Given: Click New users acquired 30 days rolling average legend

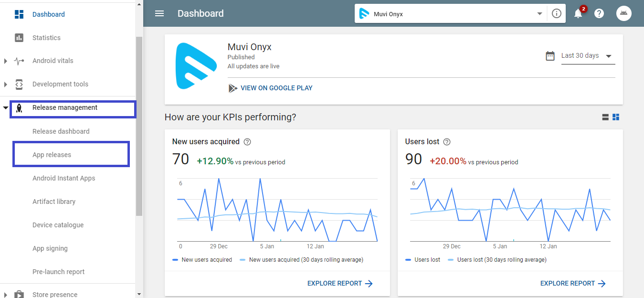Looking at the screenshot, I should click(x=301, y=260).
